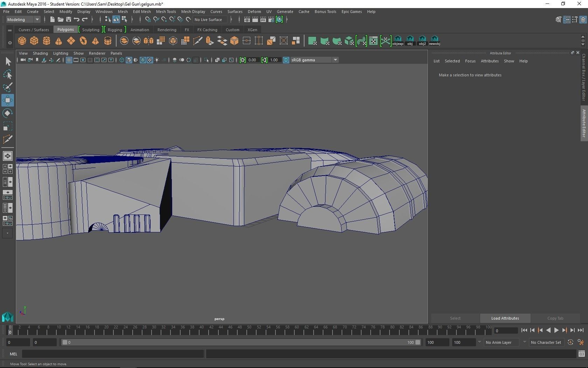Click the Select button in Attribute Editor
This screenshot has width=588, height=368.
(x=455, y=318)
